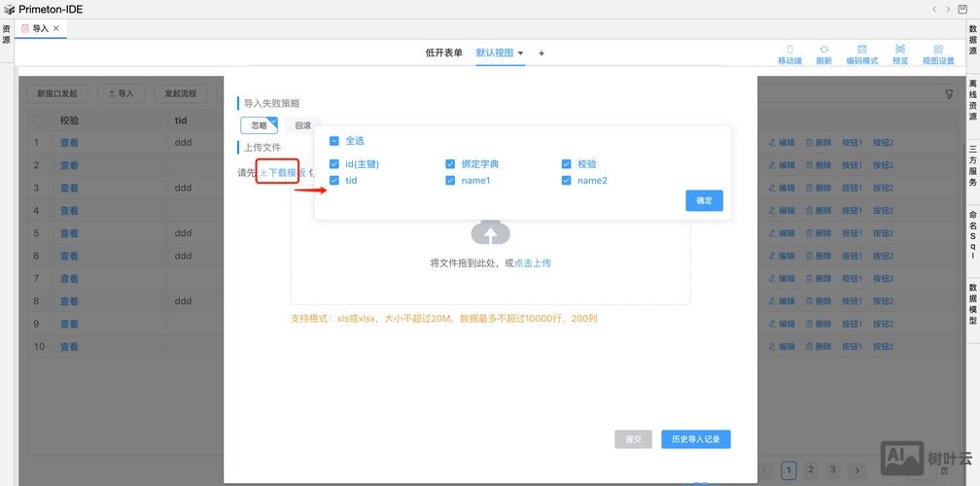This screenshot has height=486, width=980.
Task: Click the 提交 submit button
Action: [633, 439]
